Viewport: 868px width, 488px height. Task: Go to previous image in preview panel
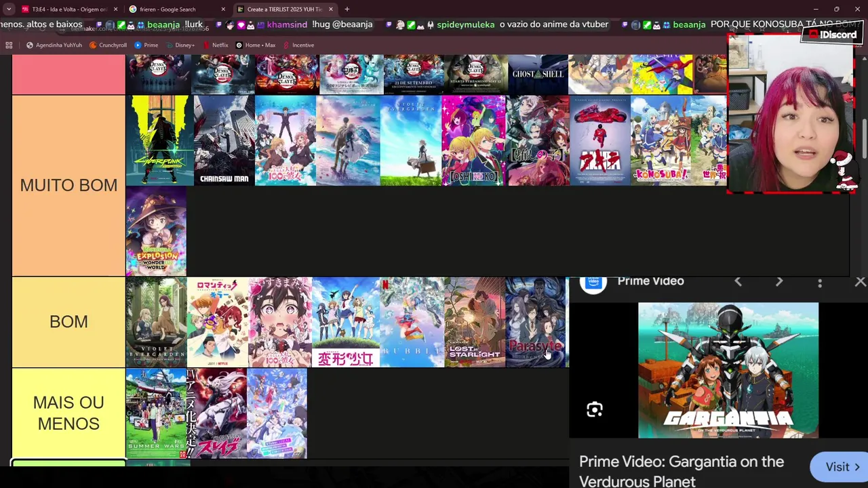[738, 282]
